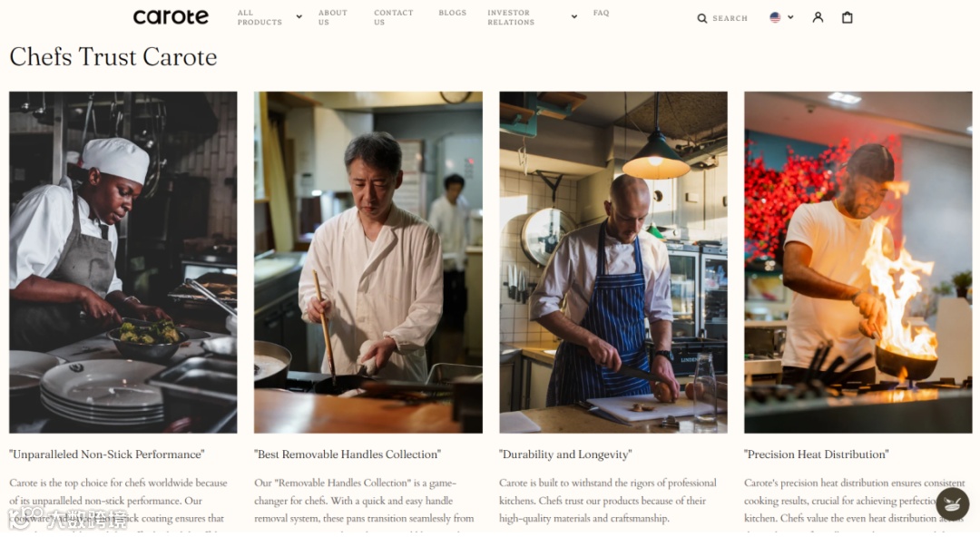This screenshot has width=980, height=537.
Task: Expand the Investor Relations dropdown chevron
Action: coord(573,17)
